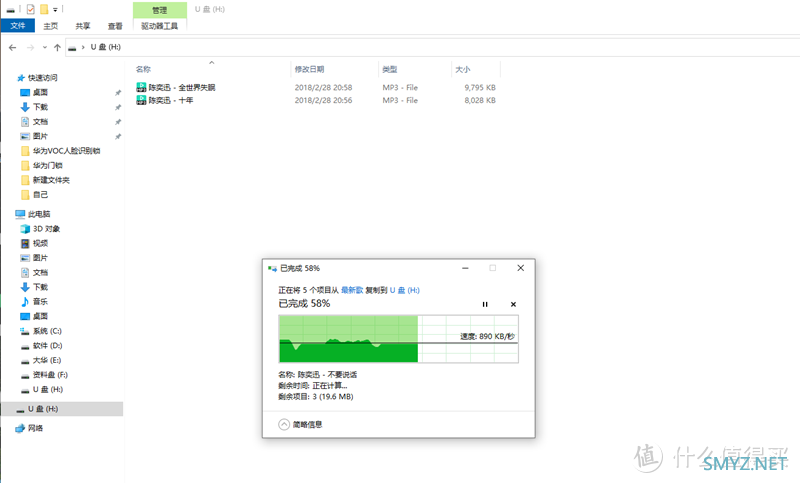Image resolution: width=800 pixels, height=483 pixels.
Task: Open the 文件 ribbon menu
Action: pos(18,26)
